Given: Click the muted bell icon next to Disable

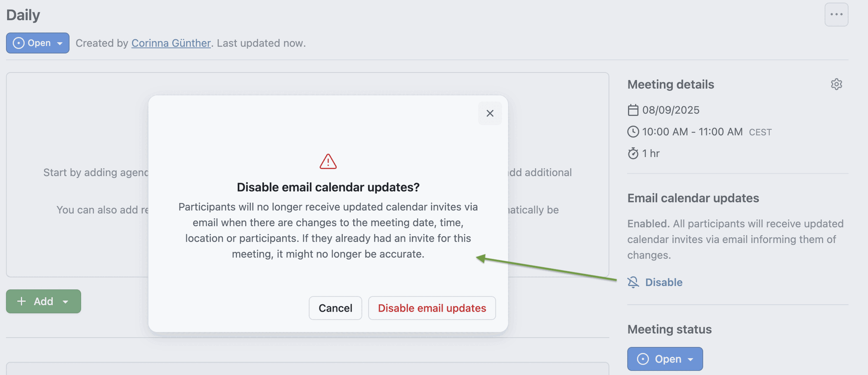Looking at the screenshot, I should coord(634,282).
